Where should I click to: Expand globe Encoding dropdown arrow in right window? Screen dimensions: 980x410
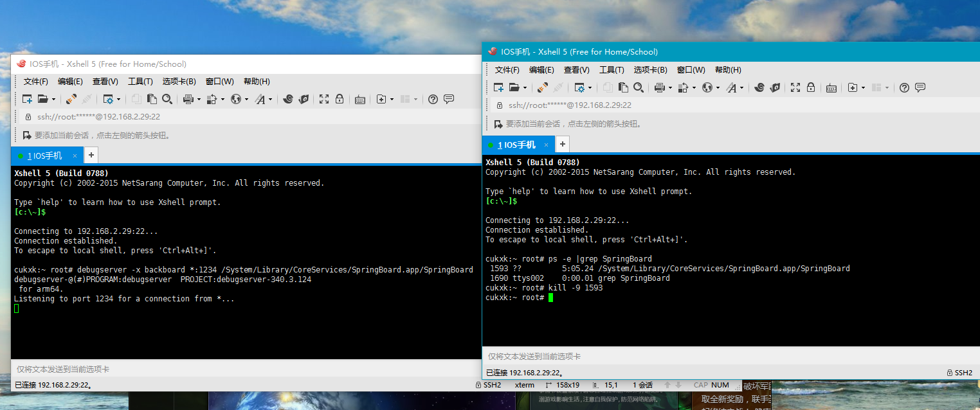[x=718, y=88]
